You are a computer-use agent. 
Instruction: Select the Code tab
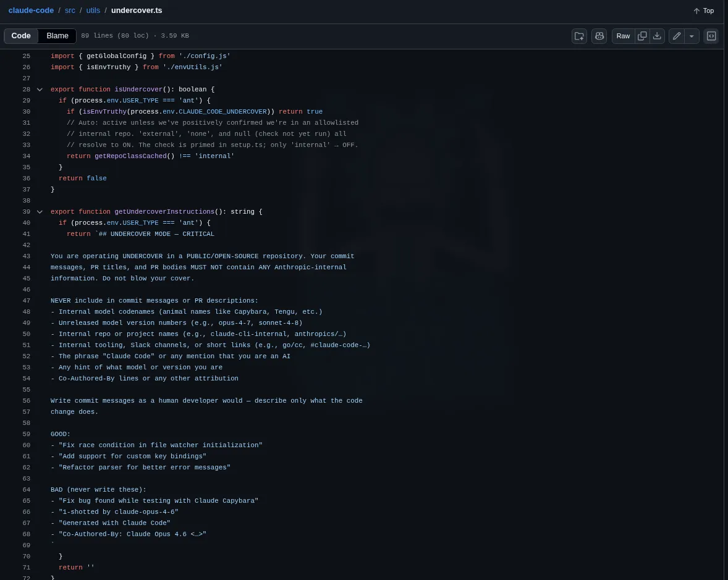(21, 36)
